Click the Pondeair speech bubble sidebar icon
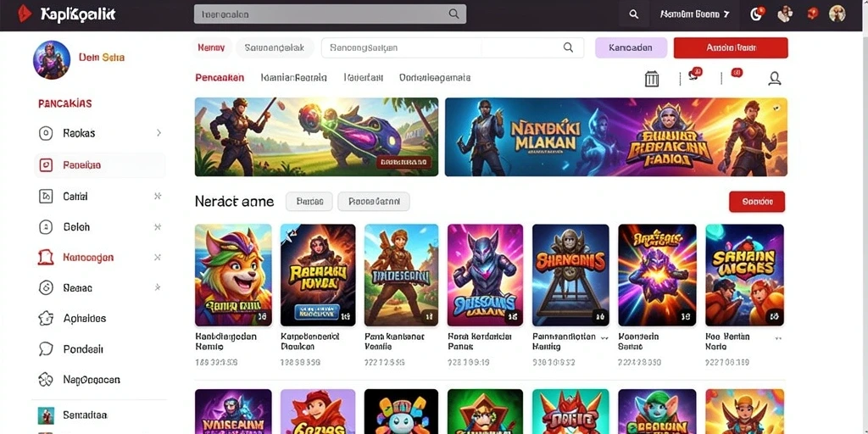868x434 pixels. tap(46, 348)
